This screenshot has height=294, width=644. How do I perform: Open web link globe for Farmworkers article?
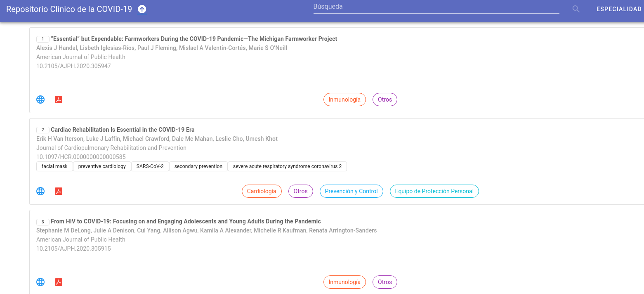[40, 100]
